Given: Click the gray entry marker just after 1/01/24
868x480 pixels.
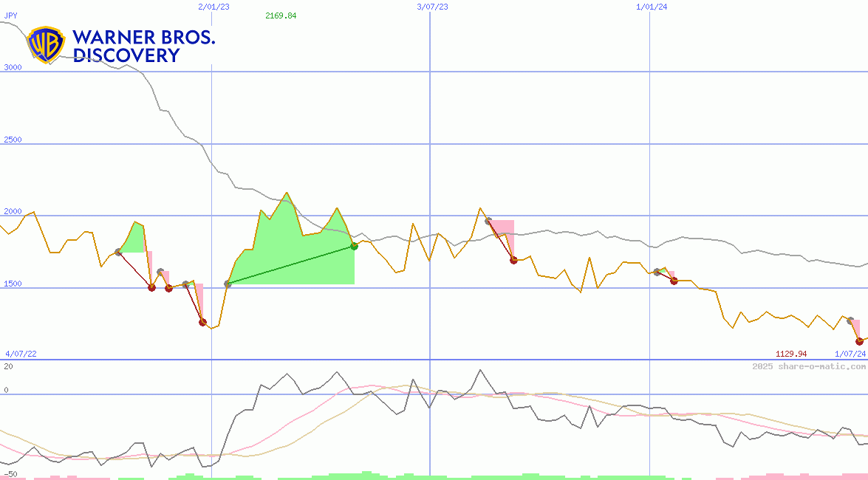Looking at the screenshot, I should click(657, 272).
